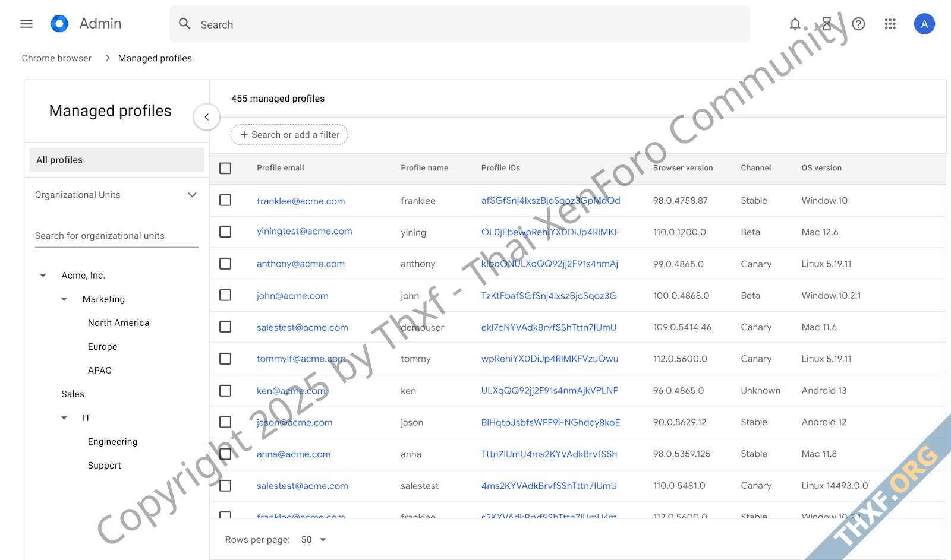Open the Rows per page dropdown
This screenshot has width=951, height=560.
click(x=314, y=540)
